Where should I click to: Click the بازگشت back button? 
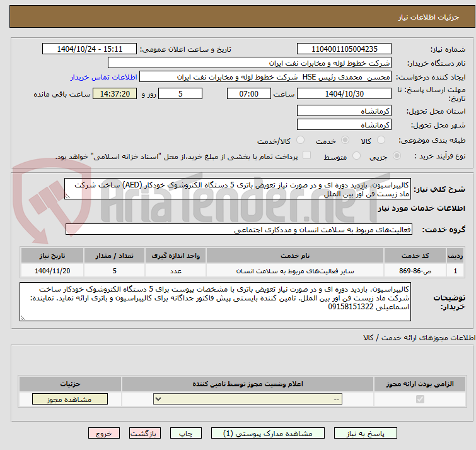[x=145, y=434]
